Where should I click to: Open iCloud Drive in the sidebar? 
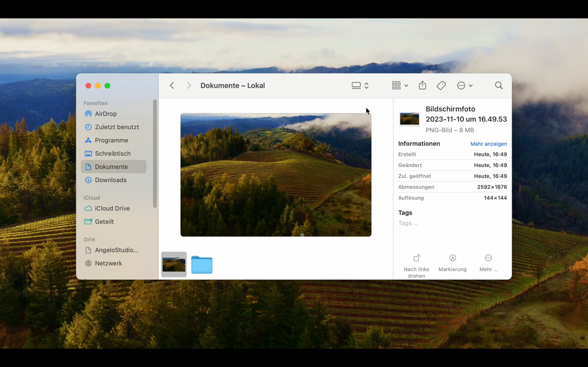[x=112, y=208]
